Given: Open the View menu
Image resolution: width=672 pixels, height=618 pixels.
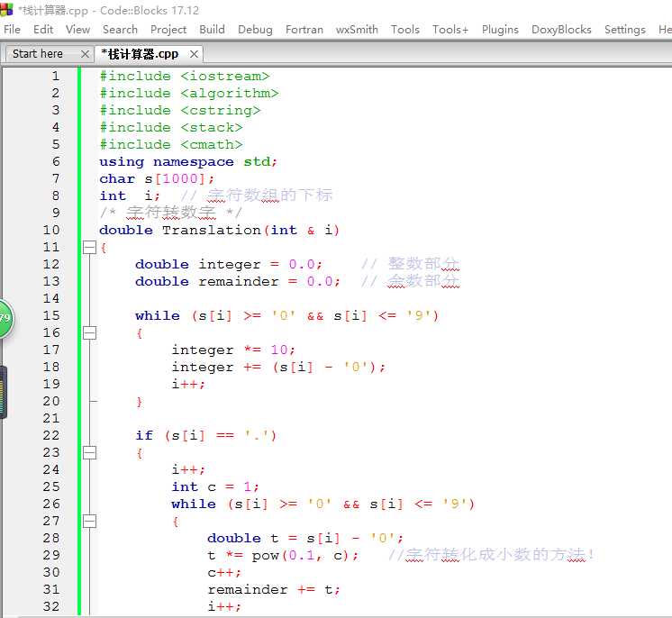Looking at the screenshot, I should [x=77, y=30].
